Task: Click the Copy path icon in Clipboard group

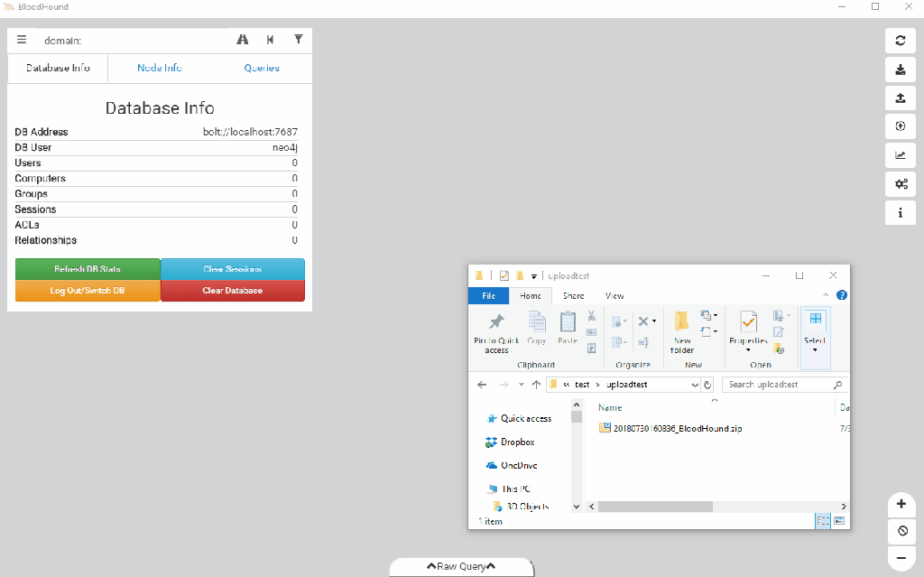Action: pos(592,332)
